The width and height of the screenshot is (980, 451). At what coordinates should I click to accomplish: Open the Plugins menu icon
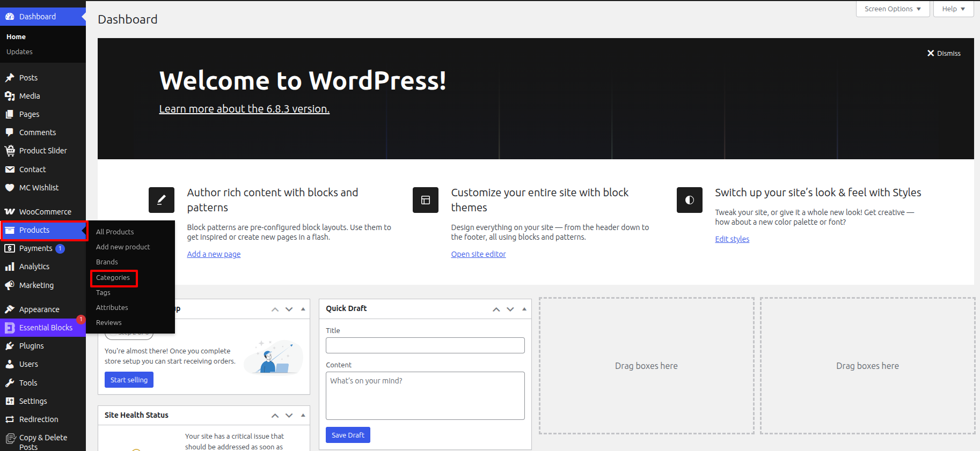(10, 346)
